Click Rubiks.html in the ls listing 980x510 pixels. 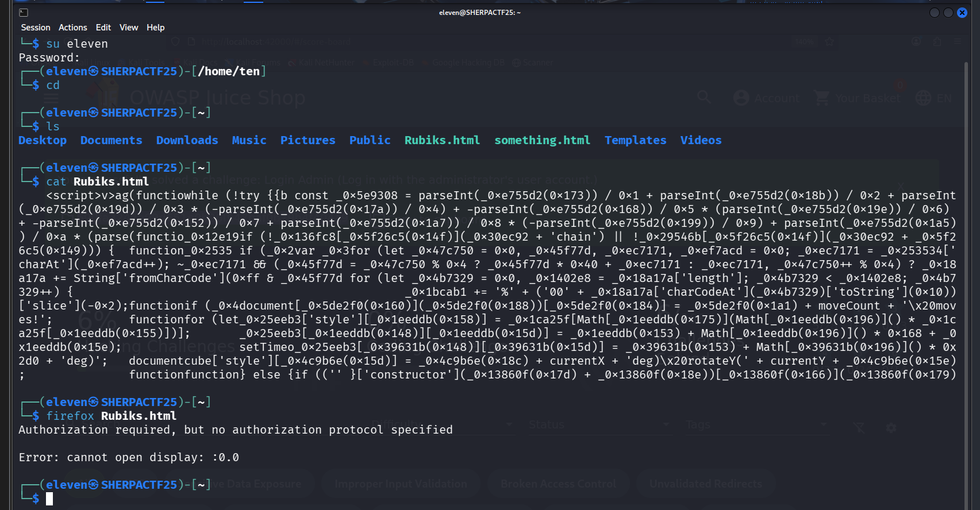click(442, 140)
